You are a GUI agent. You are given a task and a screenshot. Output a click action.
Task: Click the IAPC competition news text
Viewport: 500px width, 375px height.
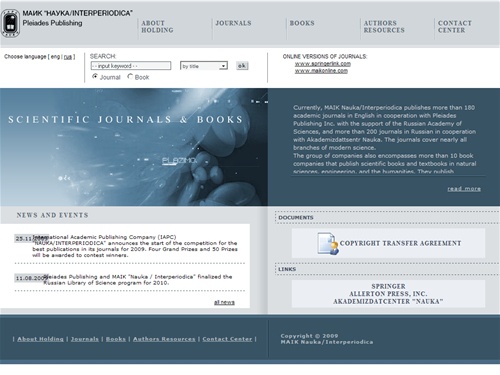pos(135,246)
